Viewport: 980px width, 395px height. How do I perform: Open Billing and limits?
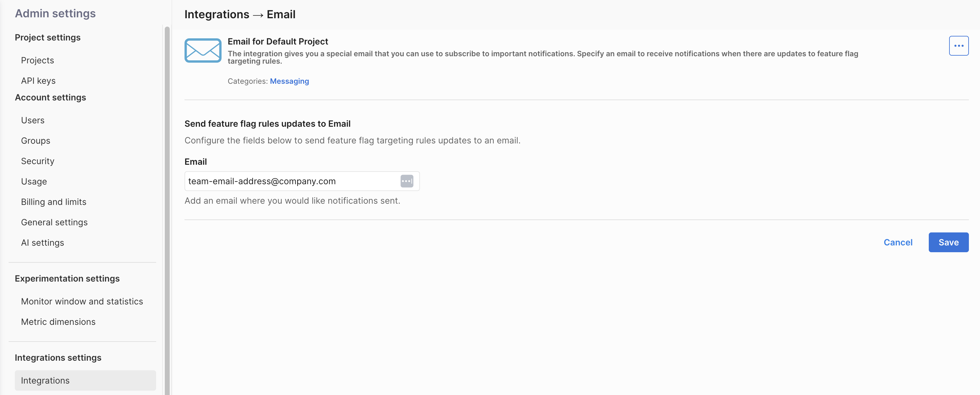point(54,202)
